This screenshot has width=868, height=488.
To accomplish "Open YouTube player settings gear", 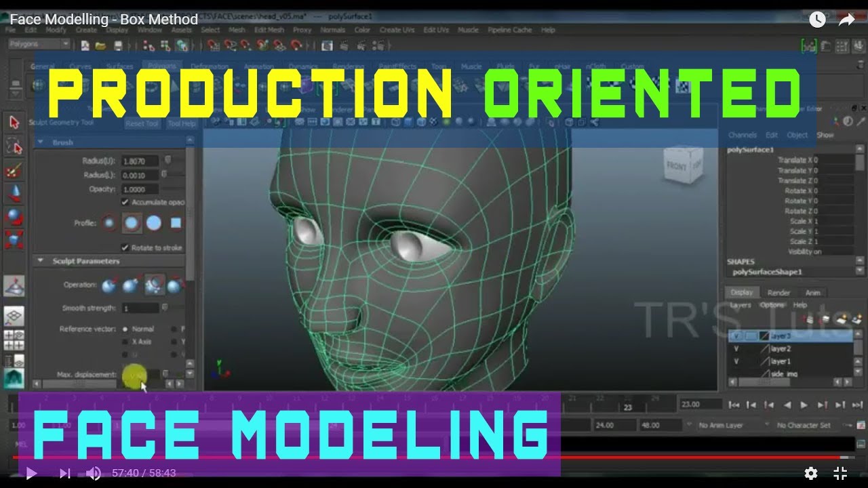I will tap(810, 473).
